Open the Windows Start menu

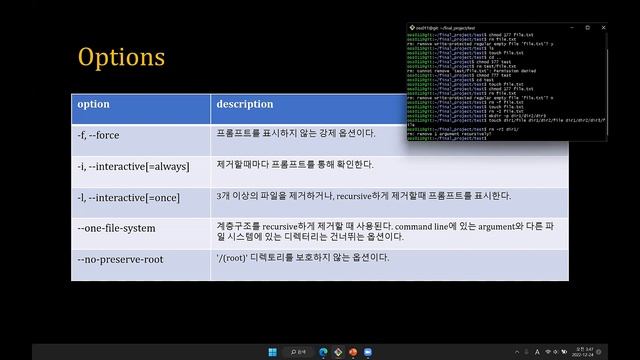[273, 352]
